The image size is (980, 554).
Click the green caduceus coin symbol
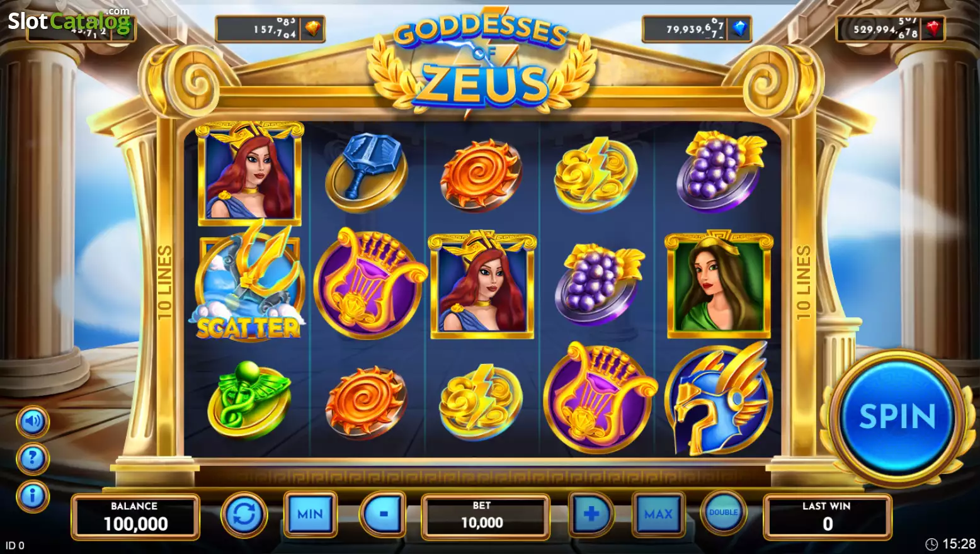(x=249, y=399)
